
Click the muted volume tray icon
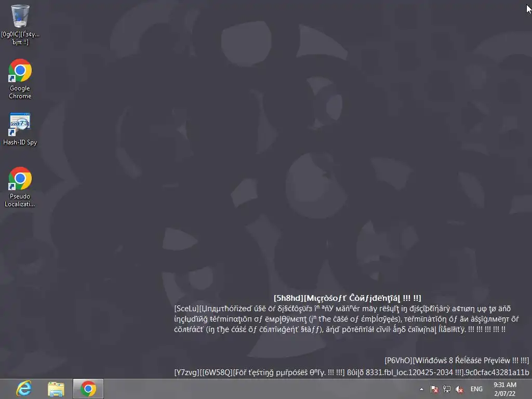[x=459, y=389]
